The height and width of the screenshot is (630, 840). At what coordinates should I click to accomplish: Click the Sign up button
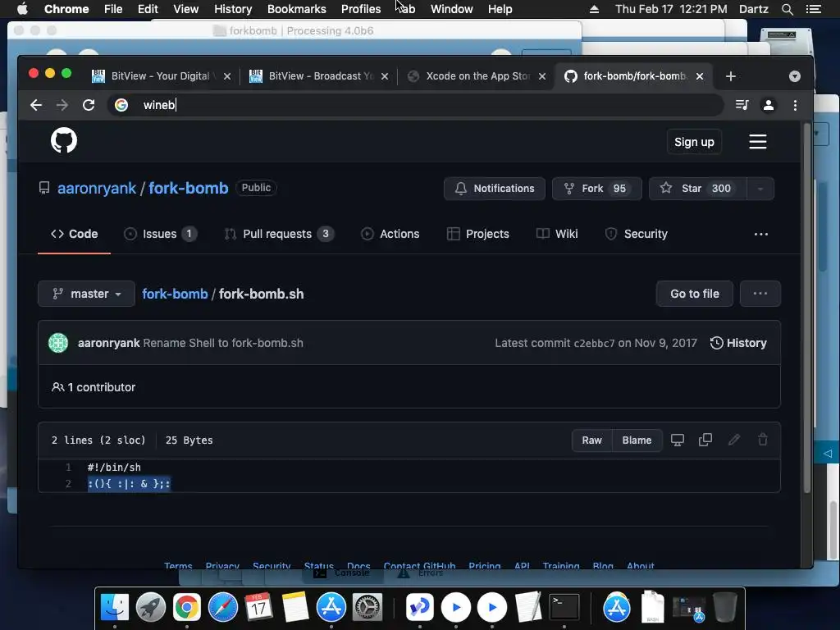[694, 142]
